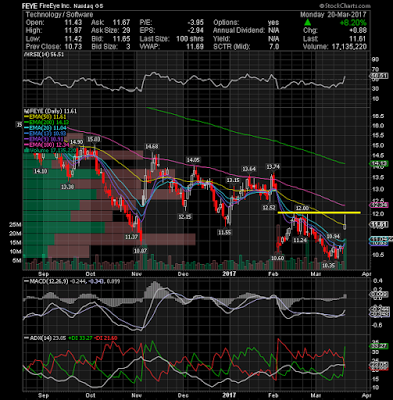Click the 2017 label on the time axis
The height and width of the screenshot is (400, 393).
tap(229, 274)
